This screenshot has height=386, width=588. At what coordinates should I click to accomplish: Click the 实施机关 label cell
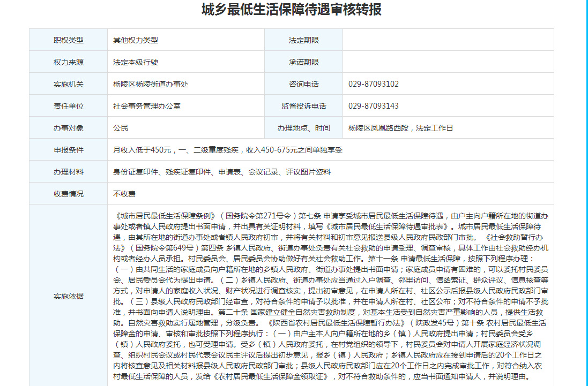coord(69,84)
